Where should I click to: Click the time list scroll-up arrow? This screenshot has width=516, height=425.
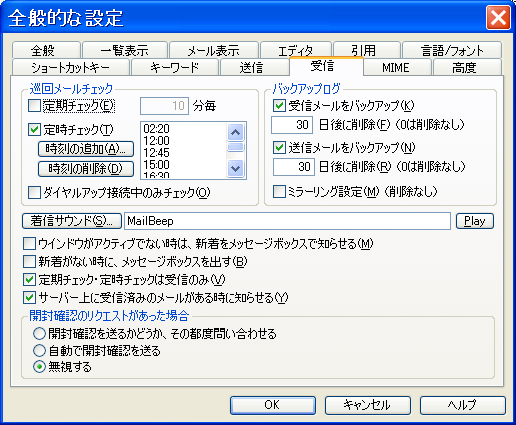click(236, 133)
